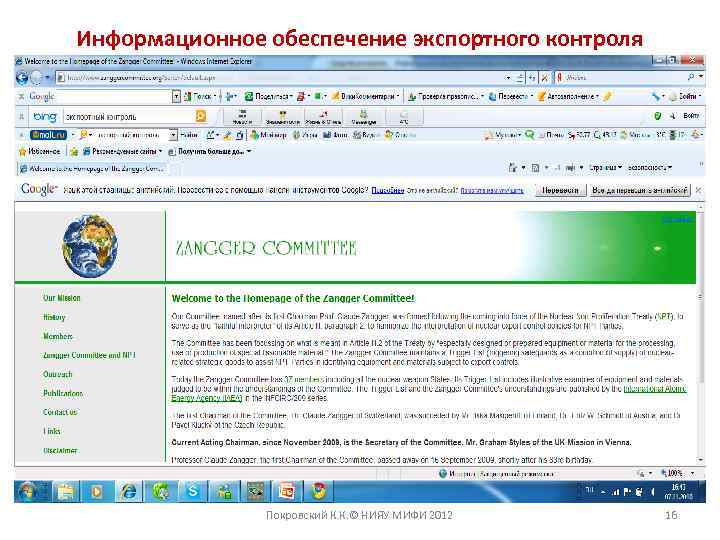Click the International Atomic Energy Agency link

655,389
